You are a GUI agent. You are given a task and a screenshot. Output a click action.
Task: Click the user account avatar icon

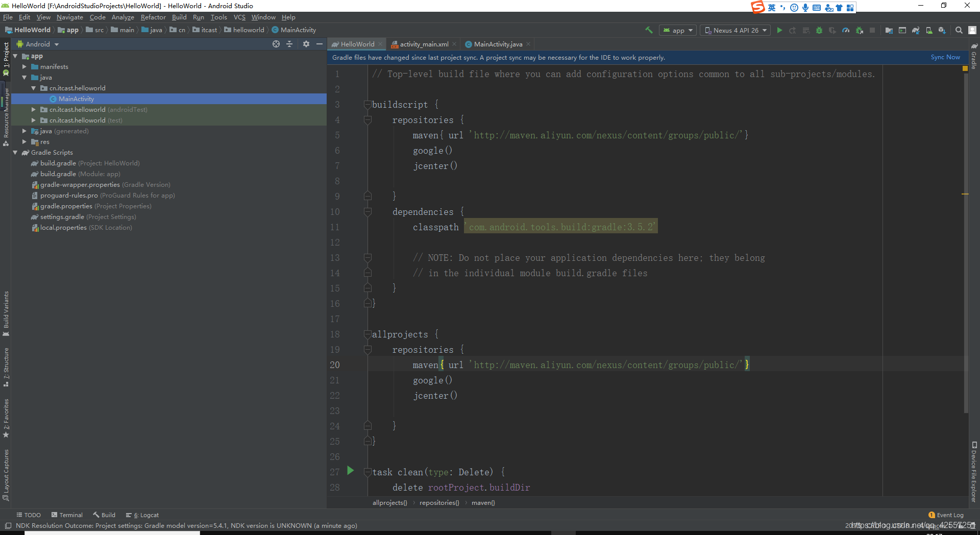(972, 30)
